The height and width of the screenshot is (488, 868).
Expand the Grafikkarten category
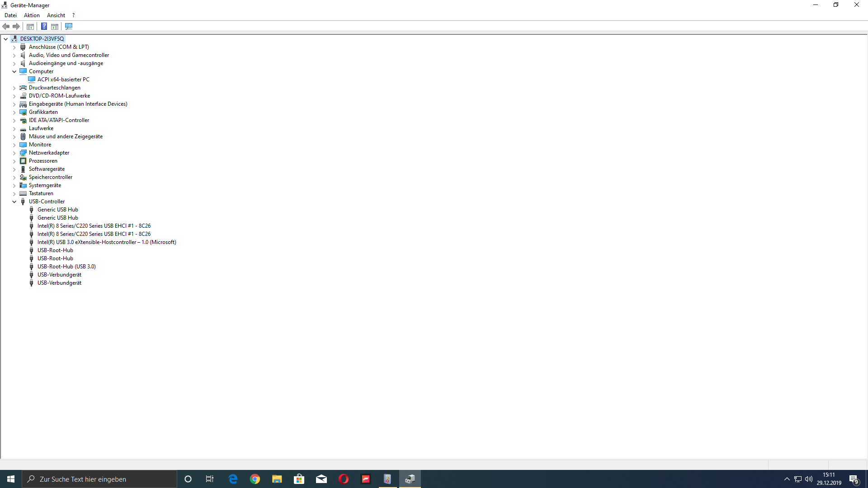tap(14, 113)
